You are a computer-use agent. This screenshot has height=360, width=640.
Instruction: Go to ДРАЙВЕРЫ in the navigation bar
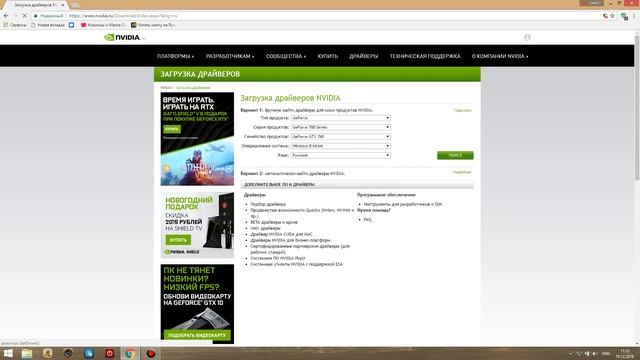tap(363, 56)
